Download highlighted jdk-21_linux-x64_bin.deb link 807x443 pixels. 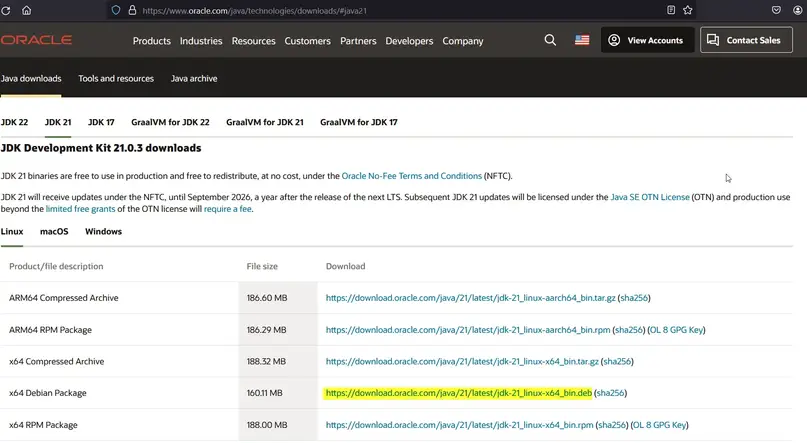pos(459,393)
